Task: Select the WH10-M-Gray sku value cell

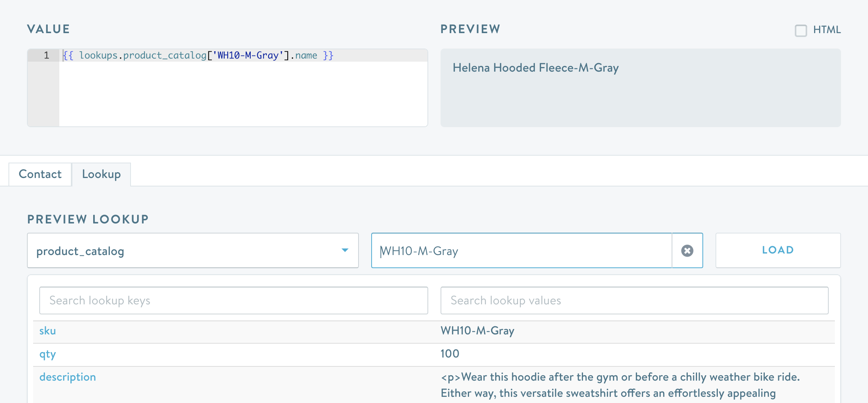Action: click(x=478, y=331)
